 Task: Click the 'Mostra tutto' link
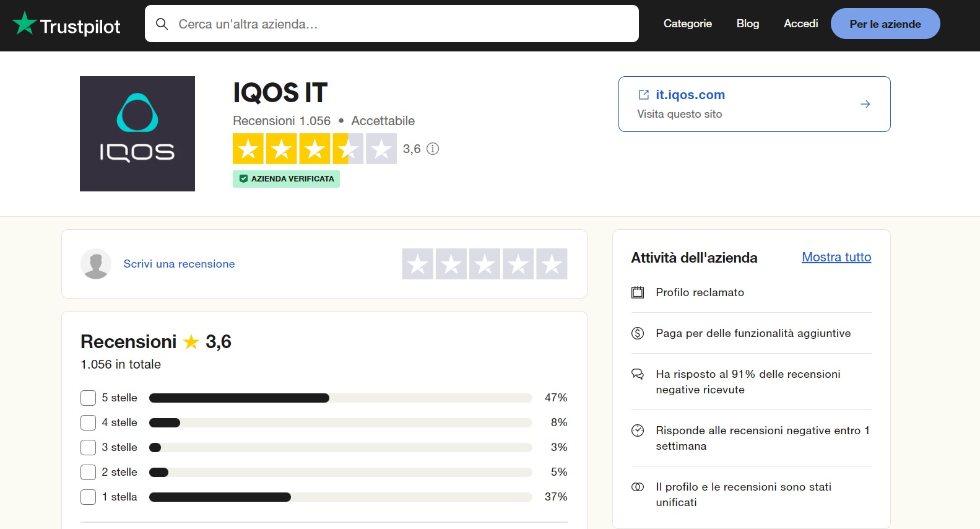coord(836,257)
